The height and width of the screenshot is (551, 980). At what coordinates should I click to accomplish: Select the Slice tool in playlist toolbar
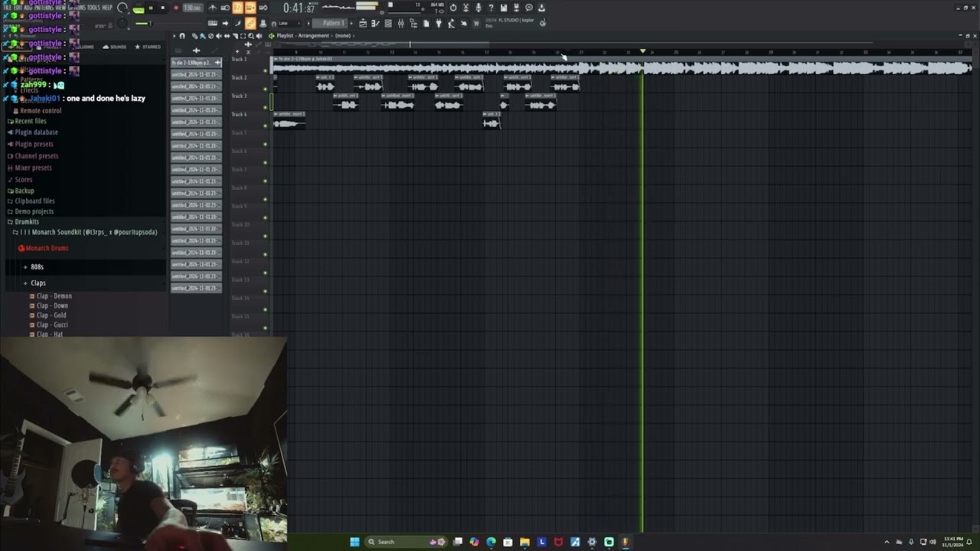pos(235,36)
